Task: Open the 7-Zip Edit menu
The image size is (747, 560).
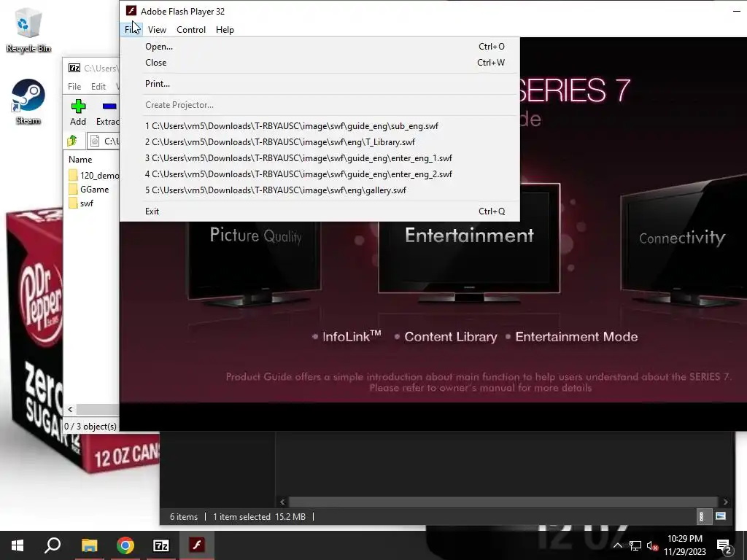Action: click(x=98, y=86)
